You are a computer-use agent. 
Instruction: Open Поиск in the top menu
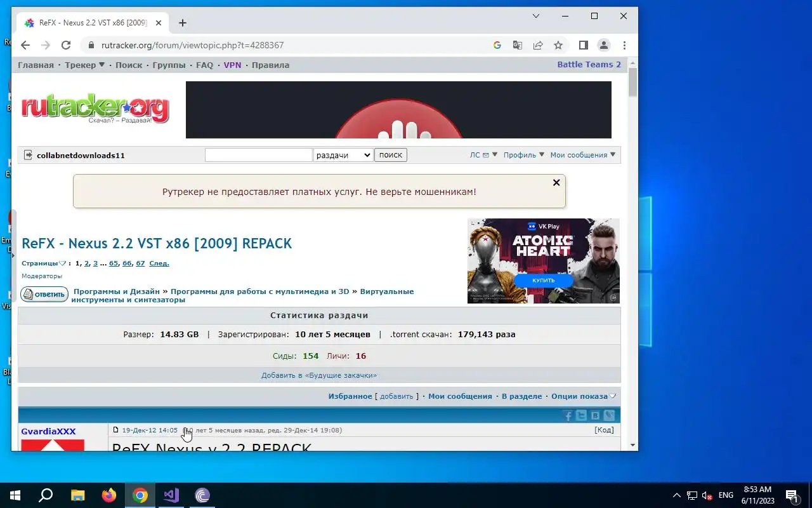point(129,65)
